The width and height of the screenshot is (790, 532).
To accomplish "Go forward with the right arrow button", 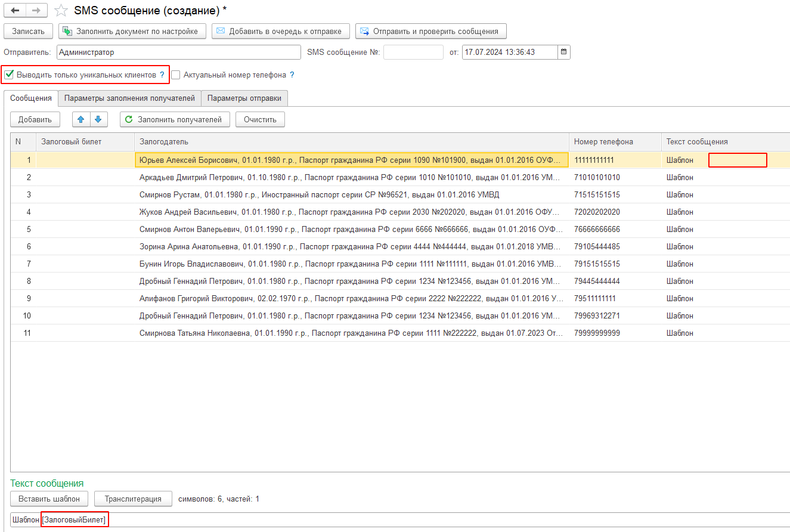I will point(36,11).
